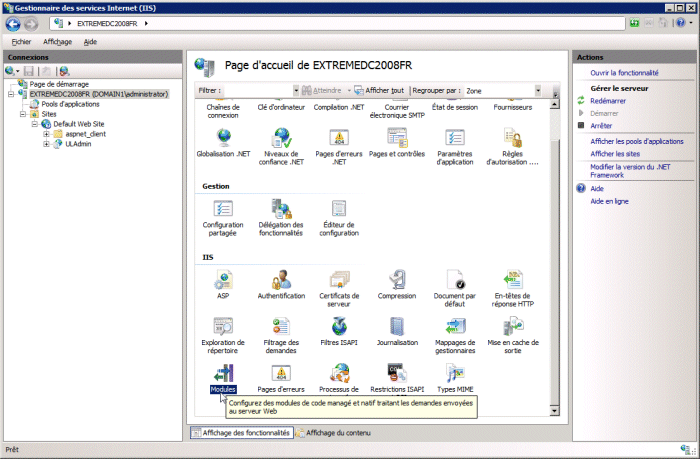The height and width of the screenshot is (459, 700).
Task: Click Afficher les sites link
Action: coord(615,154)
